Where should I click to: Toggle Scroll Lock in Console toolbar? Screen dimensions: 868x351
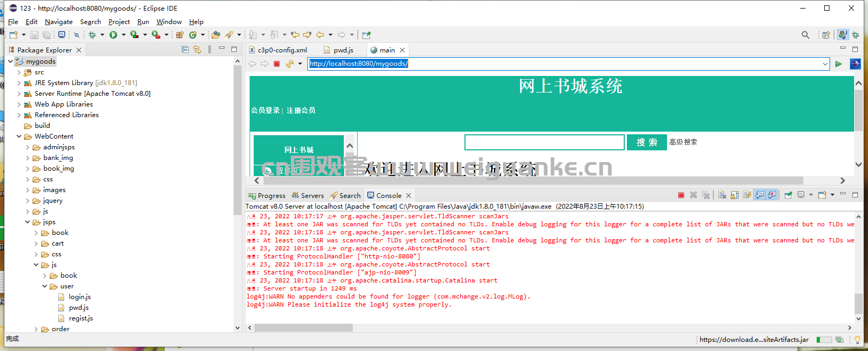coord(735,195)
